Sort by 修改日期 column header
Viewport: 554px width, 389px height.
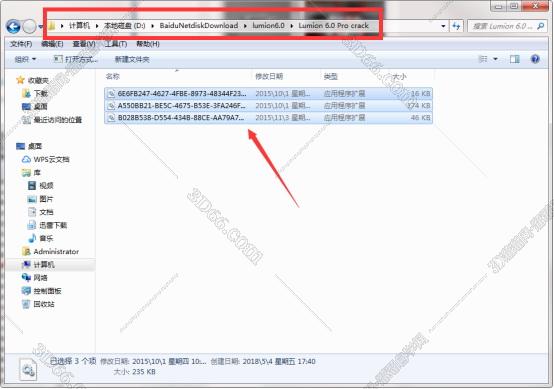269,76
